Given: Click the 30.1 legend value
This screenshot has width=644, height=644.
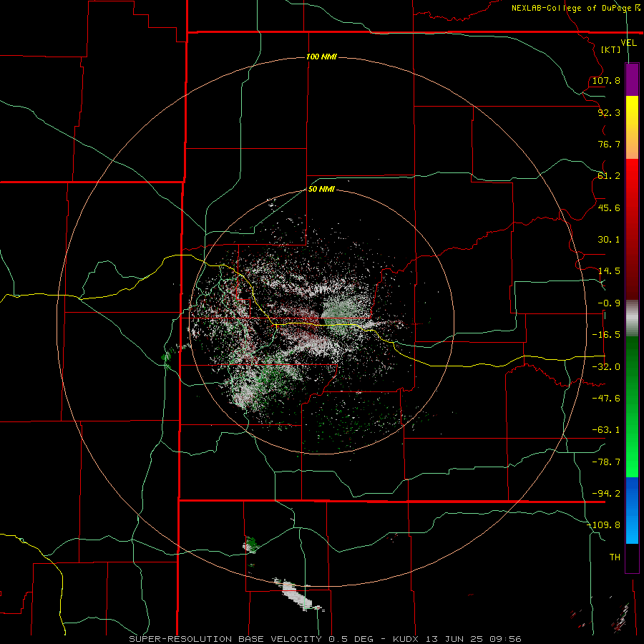Looking at the screenshot, I should pos(609,240).
